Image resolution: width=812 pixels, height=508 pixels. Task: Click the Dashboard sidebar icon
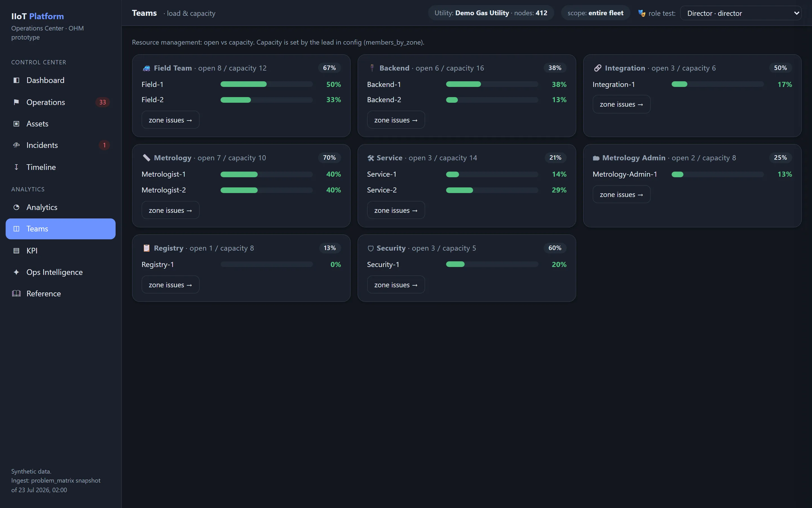pos(16,80)
